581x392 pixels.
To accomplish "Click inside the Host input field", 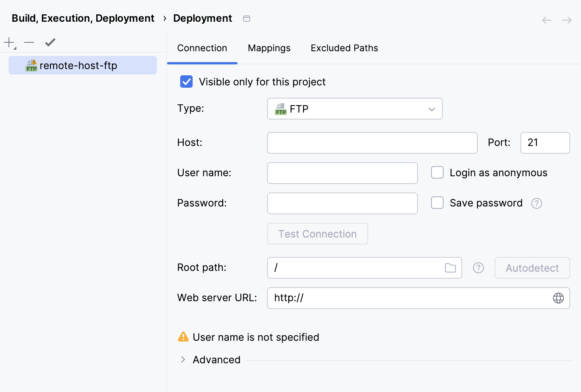I will (372, 143).
